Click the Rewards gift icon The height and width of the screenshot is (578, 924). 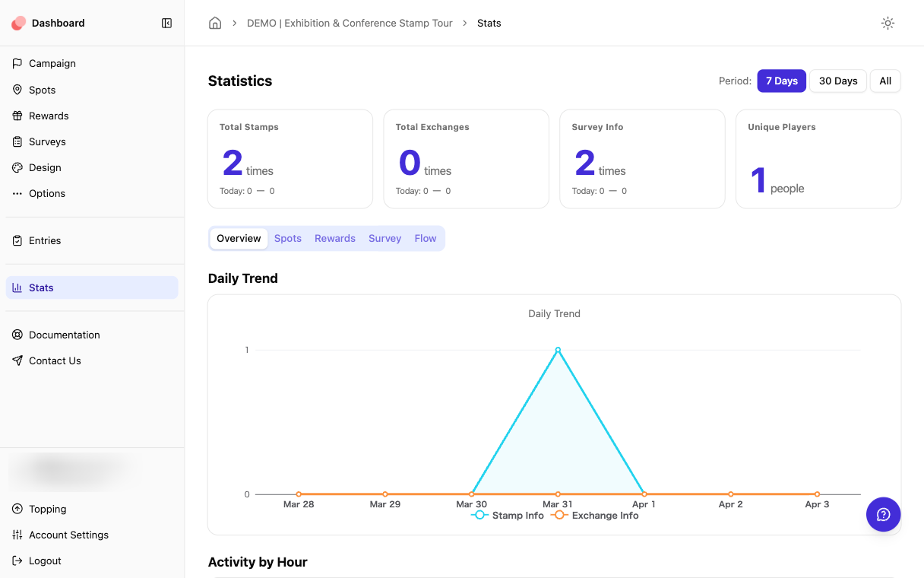[x=17, y=116]
